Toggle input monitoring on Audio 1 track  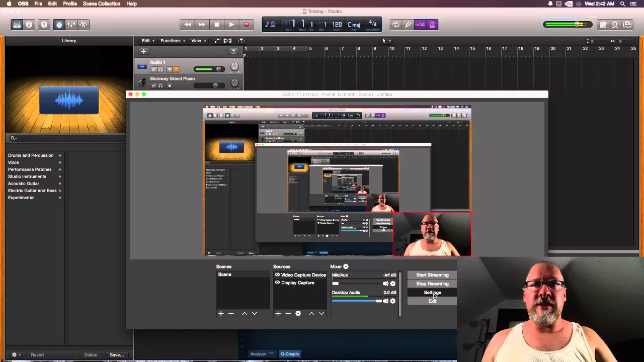click(176, 69)
